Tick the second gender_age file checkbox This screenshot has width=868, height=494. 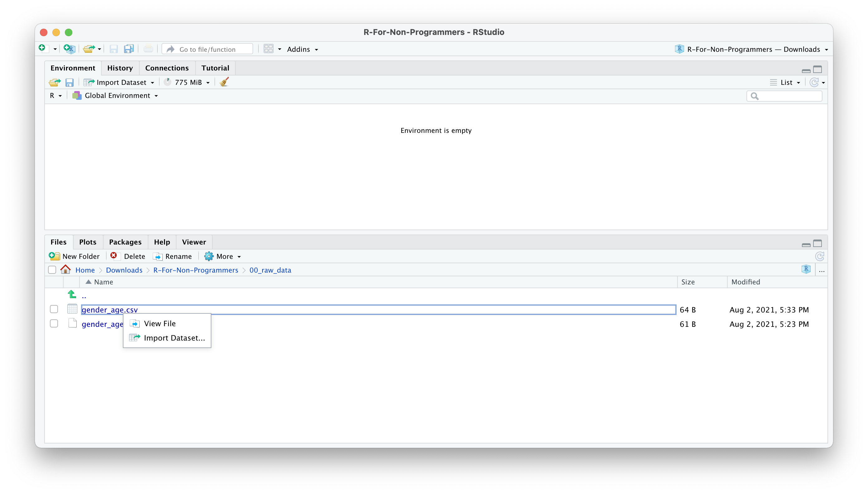tap(54, 324)
